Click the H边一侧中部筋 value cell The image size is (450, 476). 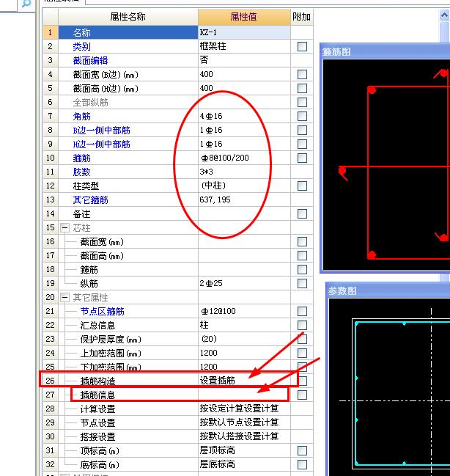[x=244, y=144]
